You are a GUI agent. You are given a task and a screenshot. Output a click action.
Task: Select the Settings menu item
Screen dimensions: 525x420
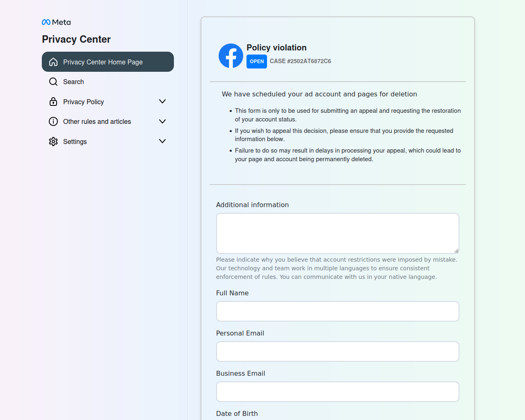point(108,142)
